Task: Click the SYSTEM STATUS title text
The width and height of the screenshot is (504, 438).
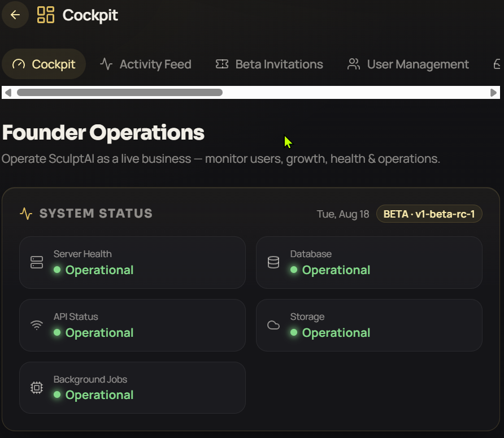Action: [x=96, y=214]
